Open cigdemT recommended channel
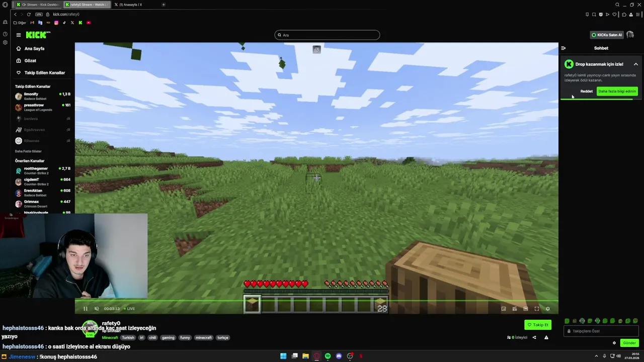 [43, 182]
